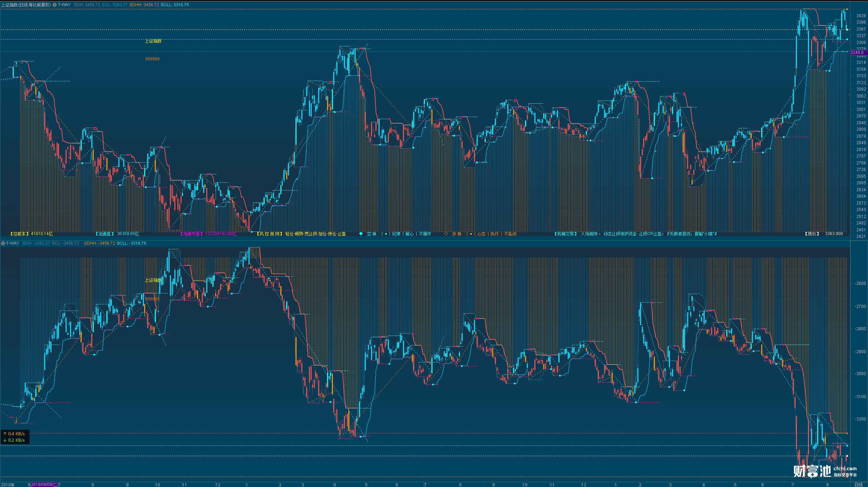Screen dimensions: 868x487
Task: Click the orange 999999 code in the upper chart
Action: pyautogui.click(x=152, y=59)
